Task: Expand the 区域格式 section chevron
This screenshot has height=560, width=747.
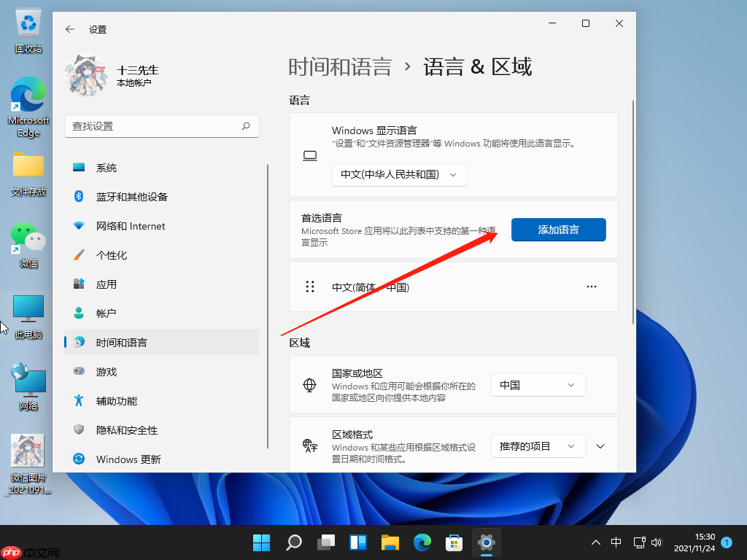Action: [601, 445]
